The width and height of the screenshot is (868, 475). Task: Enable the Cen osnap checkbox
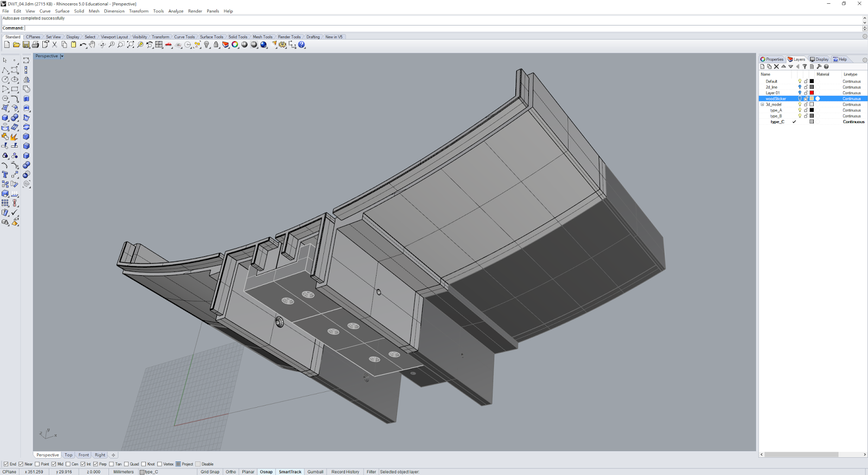tap(68, 464)
